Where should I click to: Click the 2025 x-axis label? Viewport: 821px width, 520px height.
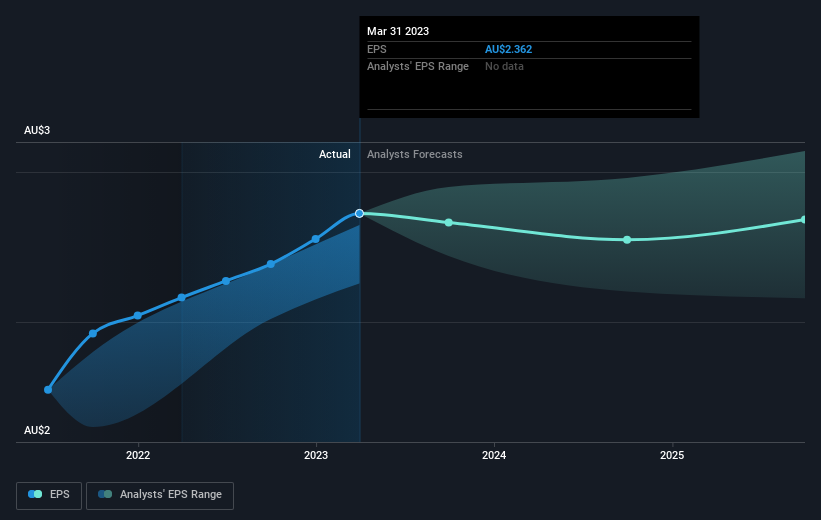672,455
